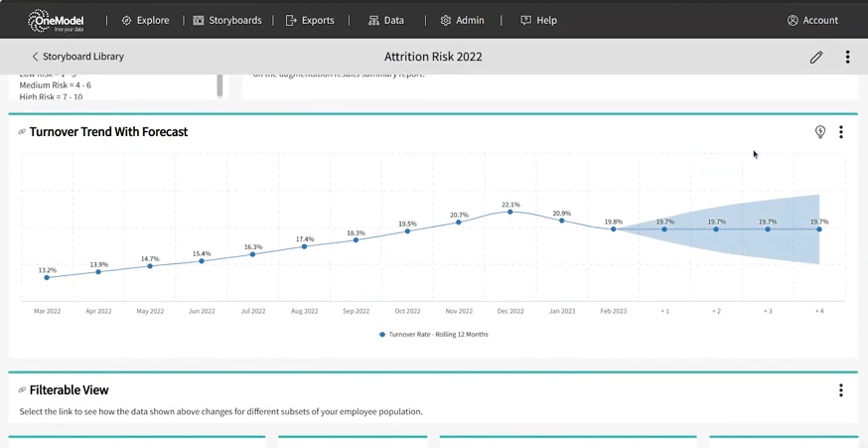Click the Jul 2022 axis label
868x448 pixels.
coord(253,311)
